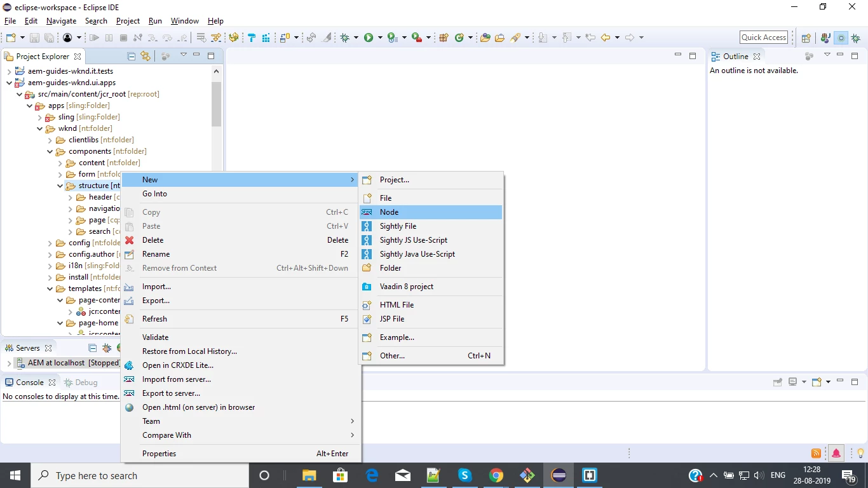
Task: Open Outline View Menu triangle
Action: click(x=827, y=55)
